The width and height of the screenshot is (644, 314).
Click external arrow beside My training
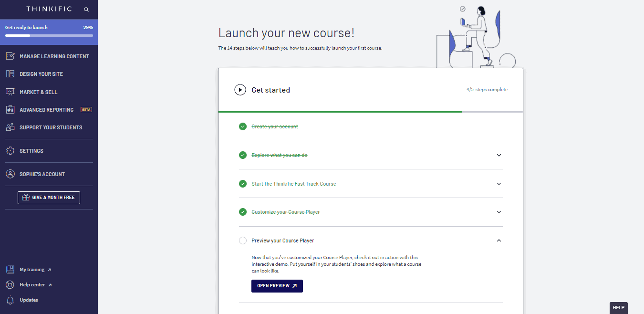49,270
